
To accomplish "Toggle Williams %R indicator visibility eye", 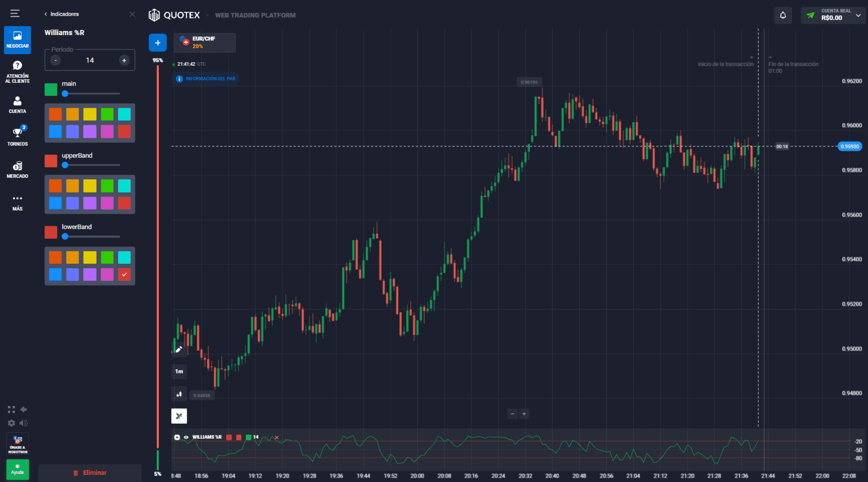I will 186,437.
